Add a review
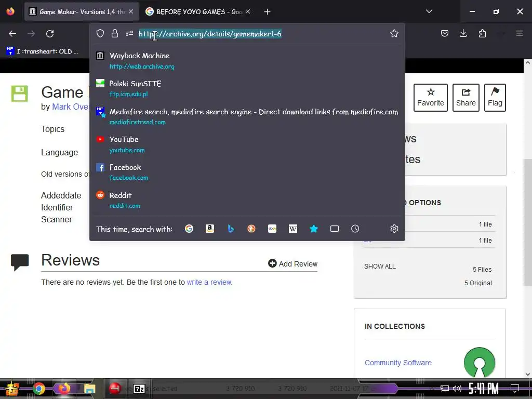Screen dimensions: 532x399 [292, 263]
